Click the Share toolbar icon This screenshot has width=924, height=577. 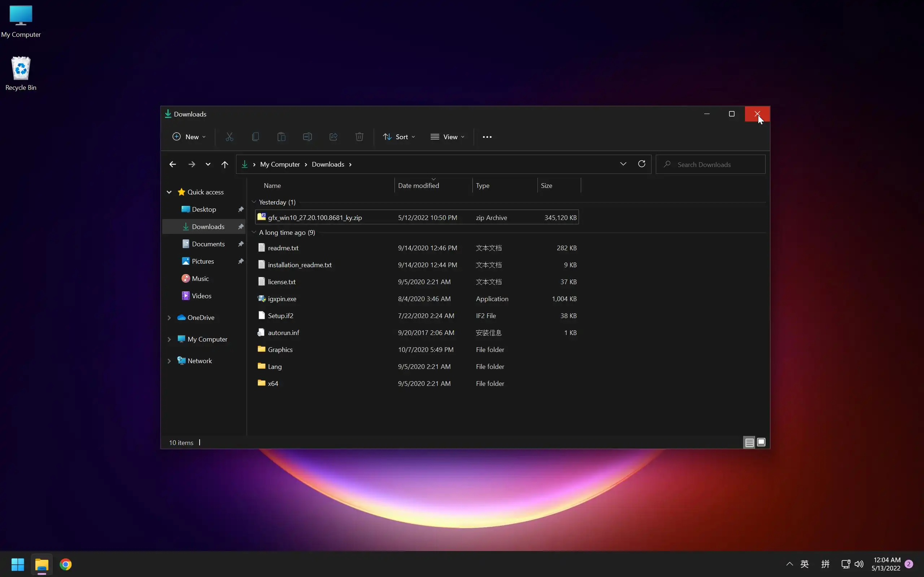tap(334, 137)
